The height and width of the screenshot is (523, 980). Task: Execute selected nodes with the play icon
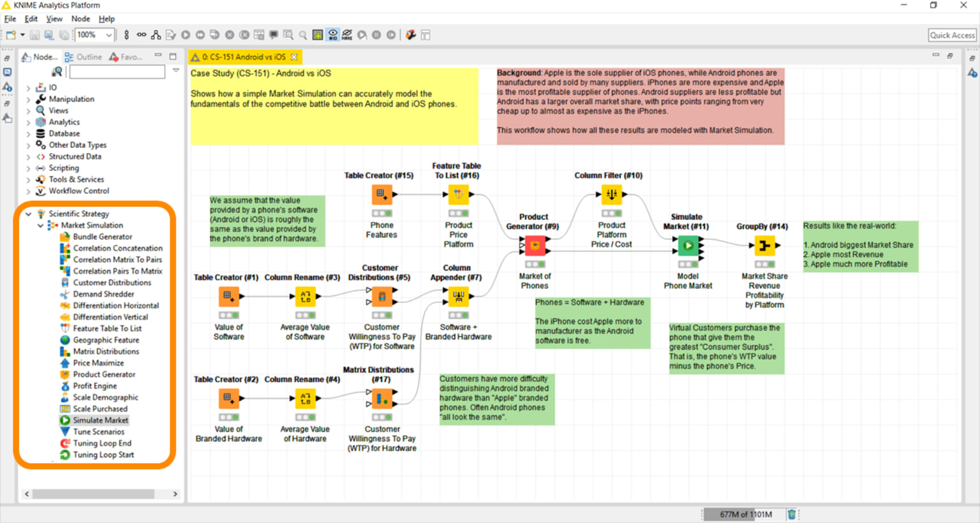[x=186, y=35]
